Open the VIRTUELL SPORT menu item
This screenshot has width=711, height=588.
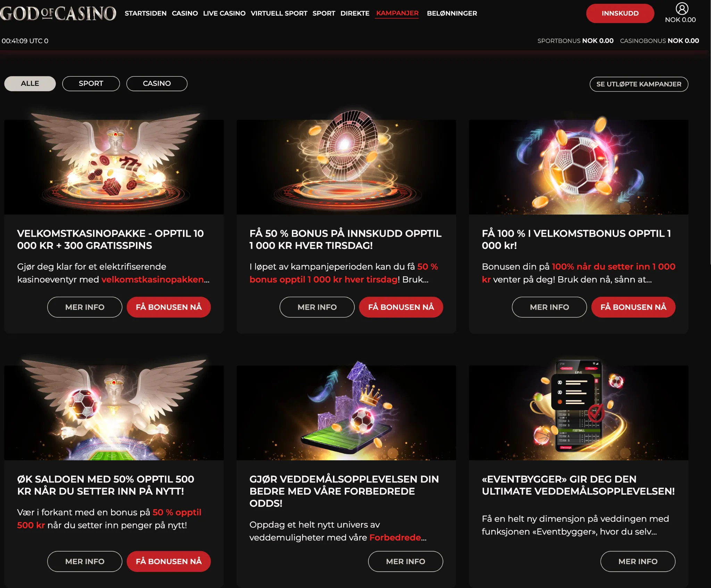(279, 13)
